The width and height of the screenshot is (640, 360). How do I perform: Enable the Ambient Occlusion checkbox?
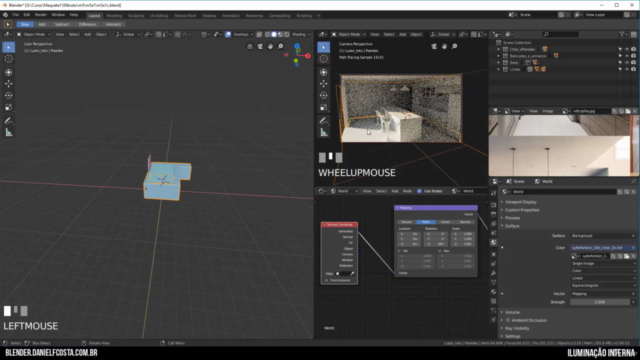pyautogui.click(x=508, y=320)
